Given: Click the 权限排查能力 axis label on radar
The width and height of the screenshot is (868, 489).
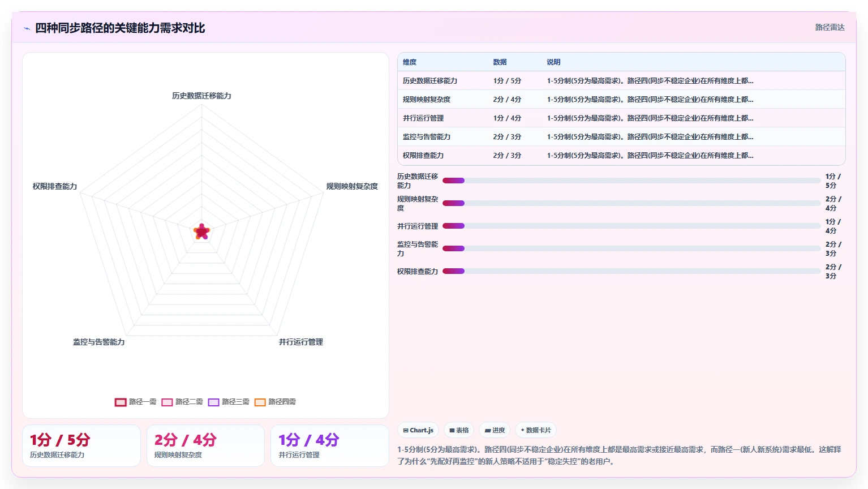Looking at the screenshot, I should point(55,187).
